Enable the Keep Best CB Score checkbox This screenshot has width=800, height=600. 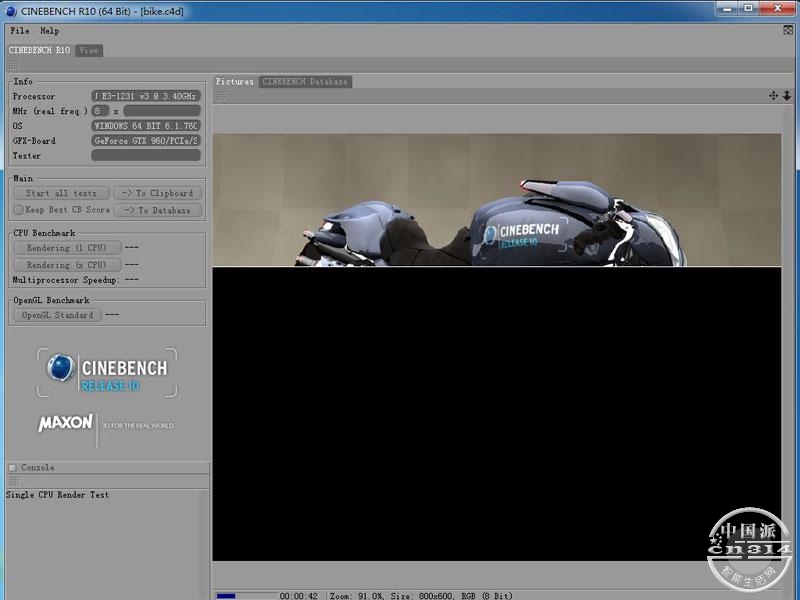tap(18, 210)
